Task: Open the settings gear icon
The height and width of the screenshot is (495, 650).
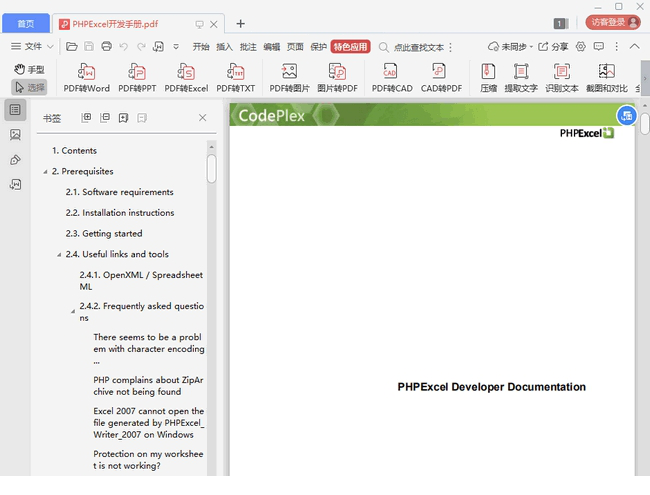Action: tap(581, 46)
